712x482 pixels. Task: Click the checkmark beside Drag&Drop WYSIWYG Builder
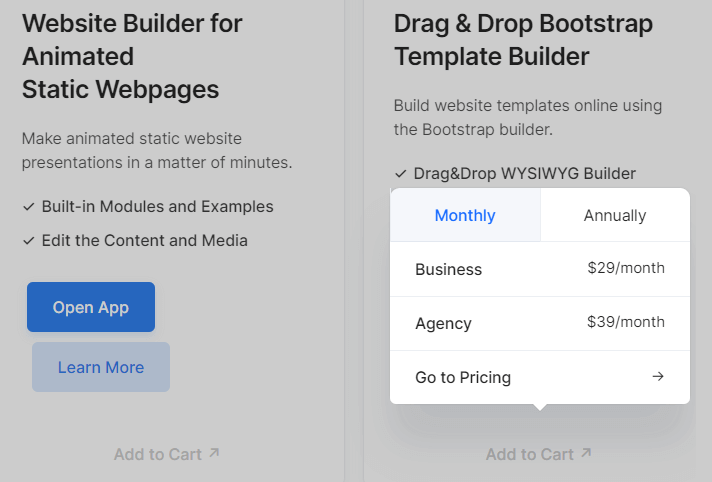[400, 174]
